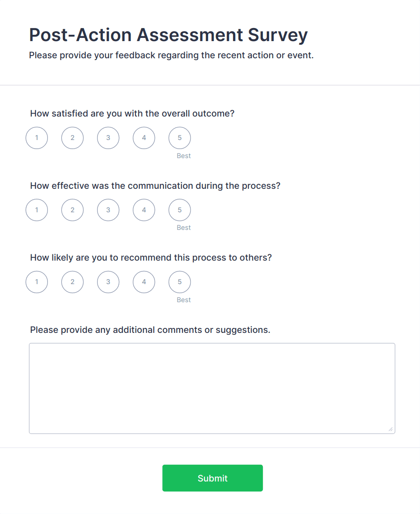The image size is (420, 514).
Task: Choose 3 for communication effectiveness
Action: coord(108,210)
